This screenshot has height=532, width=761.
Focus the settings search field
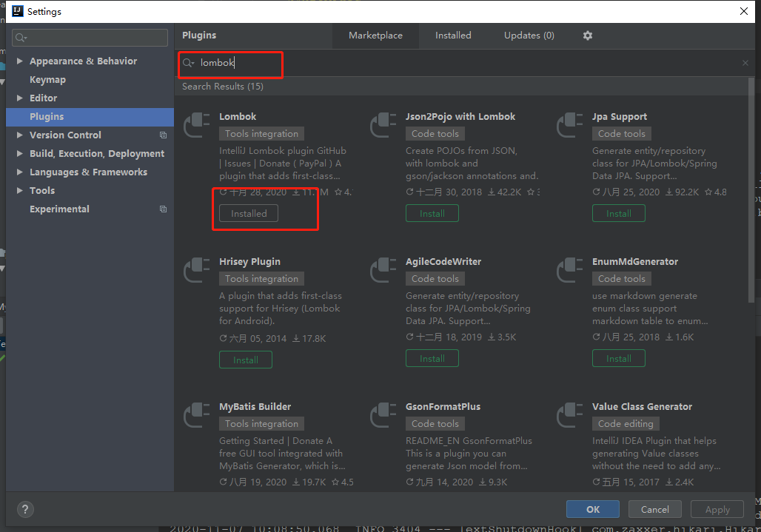(90, 37)
